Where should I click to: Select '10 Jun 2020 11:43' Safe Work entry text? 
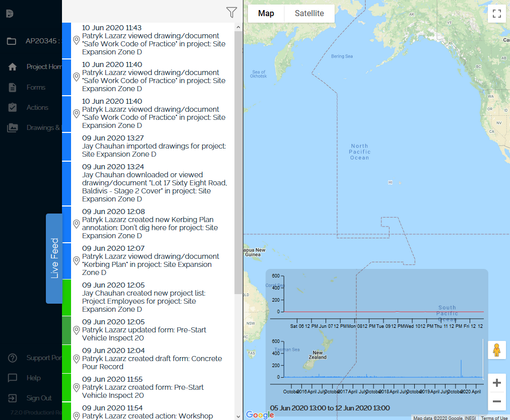point(154,40)
